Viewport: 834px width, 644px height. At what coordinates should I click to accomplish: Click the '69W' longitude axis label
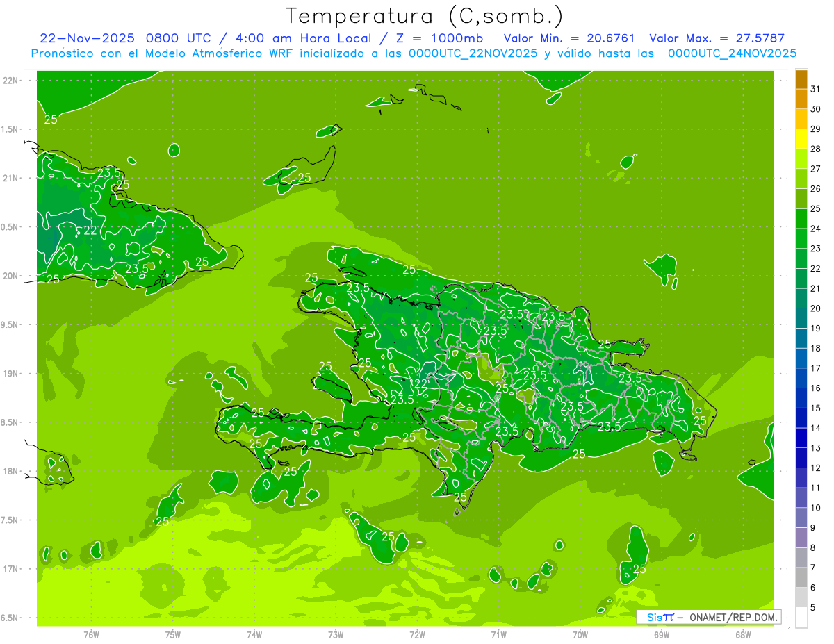tap(662, 634)
